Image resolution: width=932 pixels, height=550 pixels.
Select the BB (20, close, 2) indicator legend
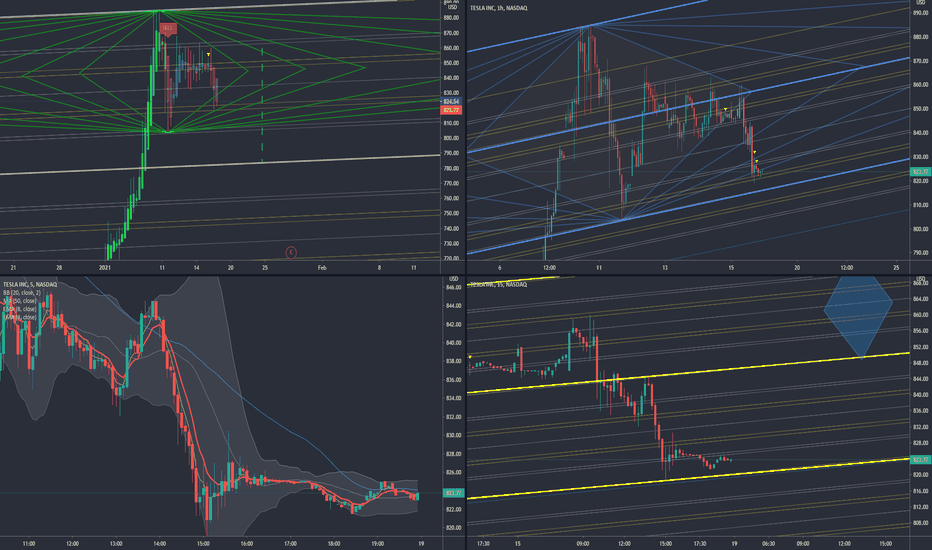(x=21, y=293)
